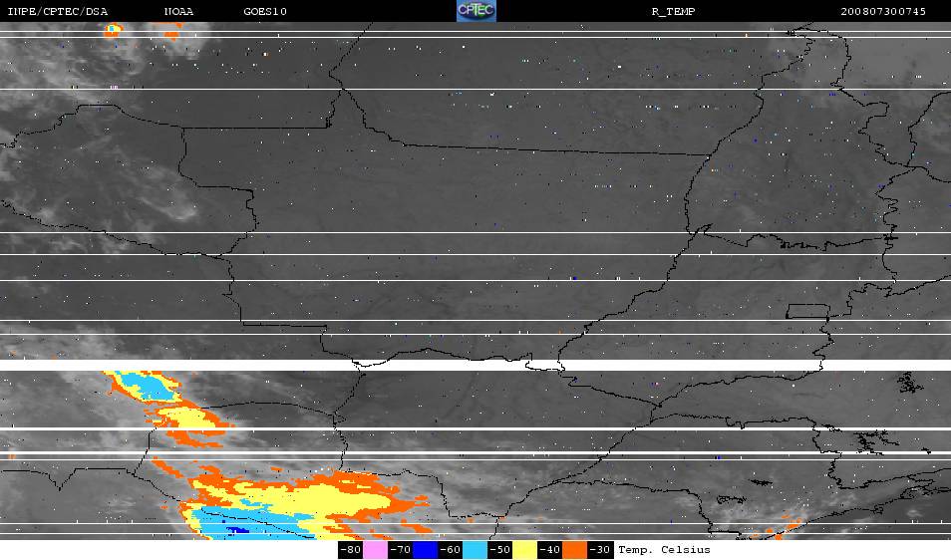Pick the orange legend swatch

pyautogui.click(x=574, y=550)
